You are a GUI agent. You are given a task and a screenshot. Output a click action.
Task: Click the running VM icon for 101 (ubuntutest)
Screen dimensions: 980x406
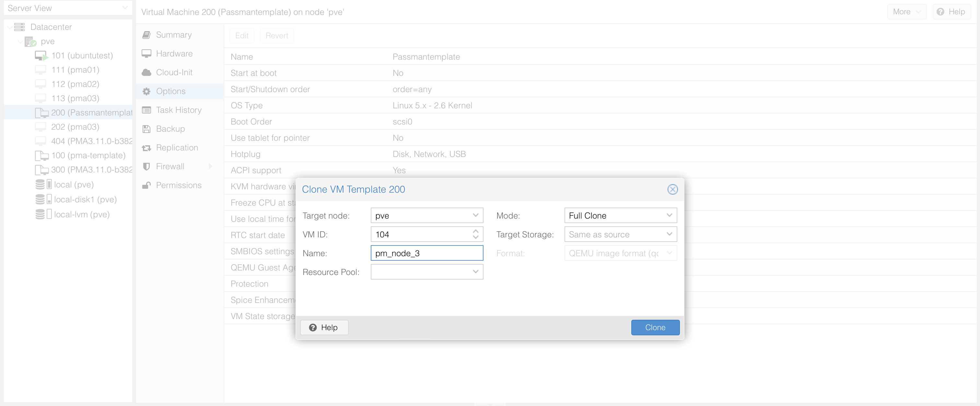click(x=41, y=56)
